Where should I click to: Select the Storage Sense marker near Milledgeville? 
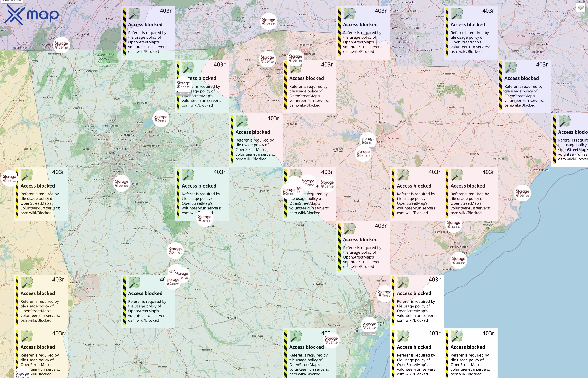(x=205, y=218)
